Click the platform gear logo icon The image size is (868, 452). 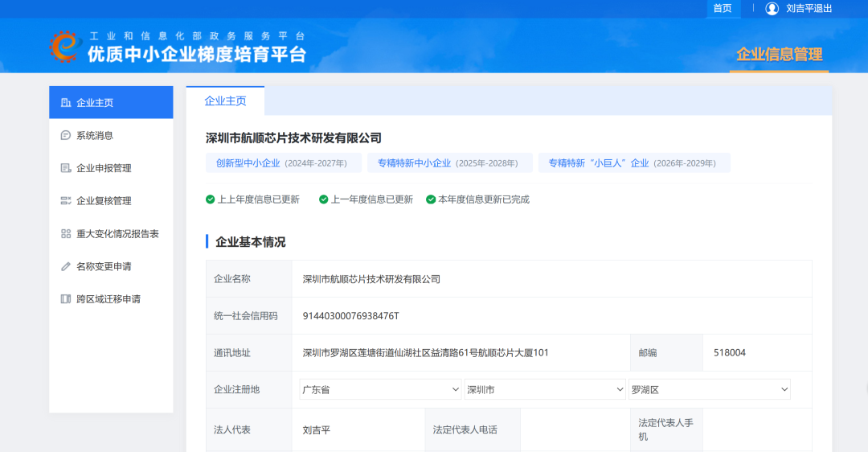[x=66, y=47]
